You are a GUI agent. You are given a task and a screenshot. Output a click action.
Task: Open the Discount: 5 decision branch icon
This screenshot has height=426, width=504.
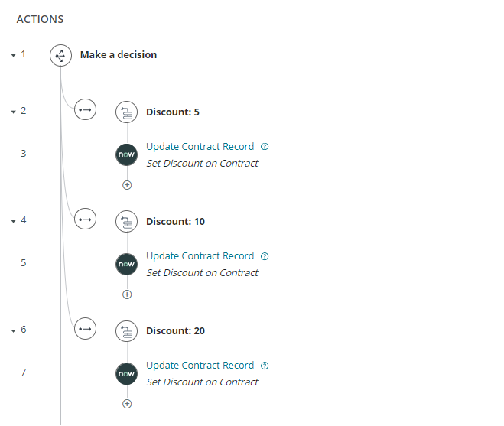[x=127, y=112]
